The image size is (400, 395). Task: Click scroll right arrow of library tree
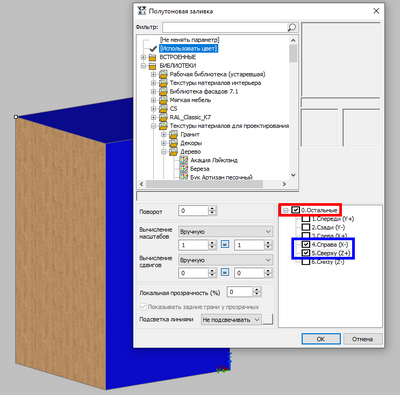click(284, 184)
